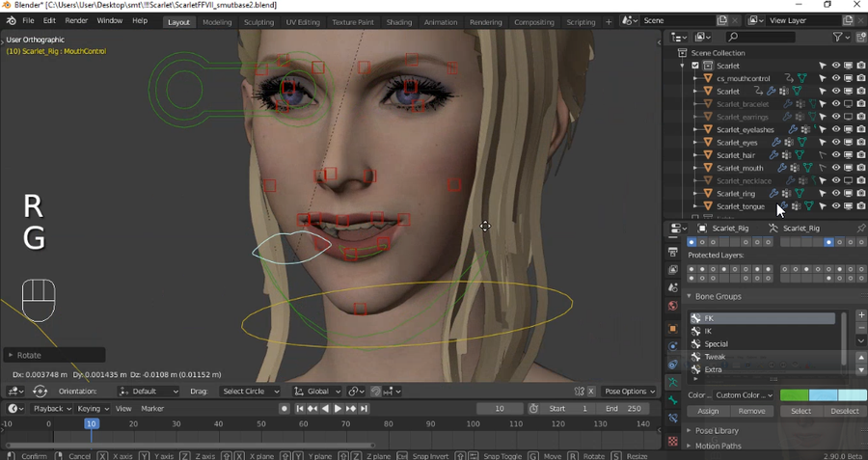Viewport: 868px width, 460px height.
Task: Click the bone group Deselect button
Action: coord(844,411)
